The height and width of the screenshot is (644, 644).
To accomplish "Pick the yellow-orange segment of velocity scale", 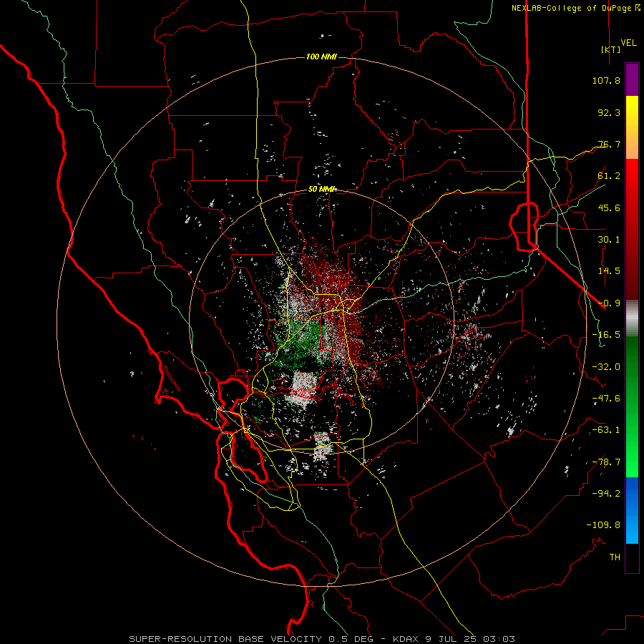I will point(632,127).
